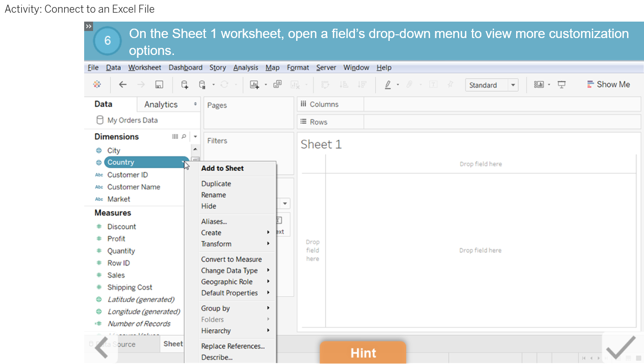Open the Show/Hide Cards dropdown arrow
Screen dimensions: 644x364
549,85
